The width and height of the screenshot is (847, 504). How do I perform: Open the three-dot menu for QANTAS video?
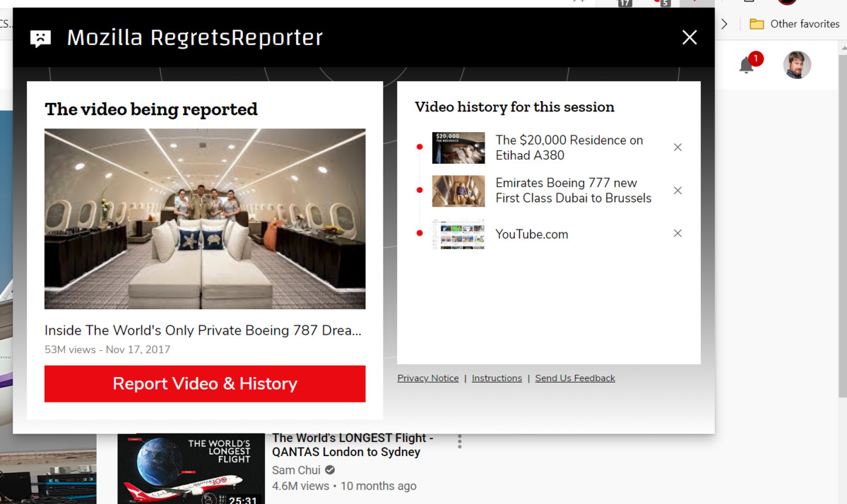click(459, 441)
